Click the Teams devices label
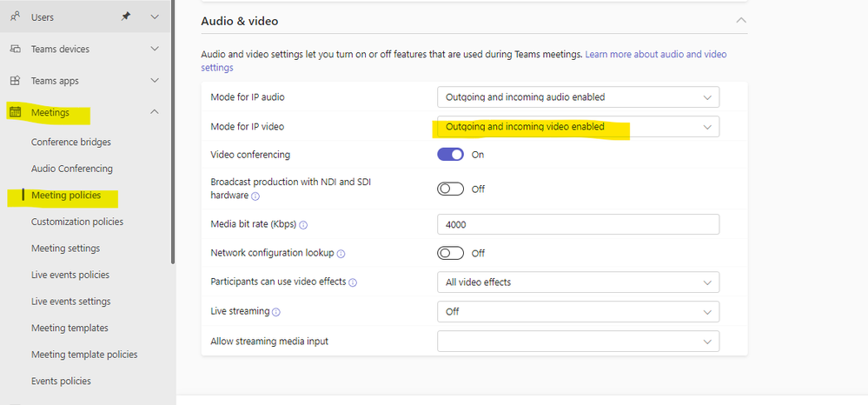 (60, 49)
